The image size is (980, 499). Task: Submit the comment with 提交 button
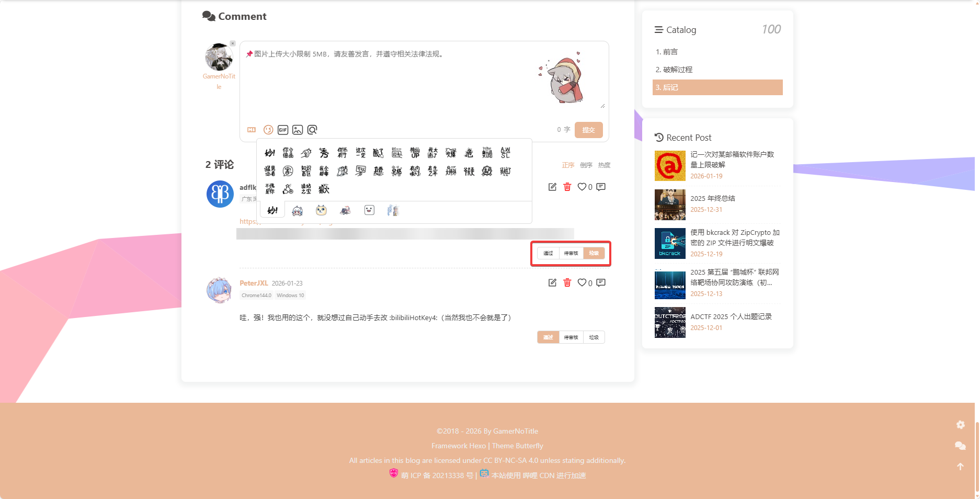click(588, 130)
